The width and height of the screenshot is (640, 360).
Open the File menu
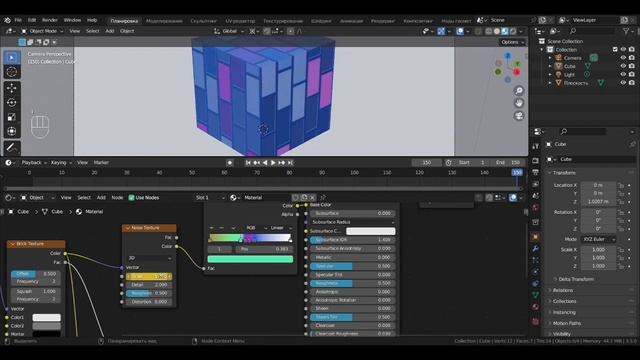[x=18, y=20]
